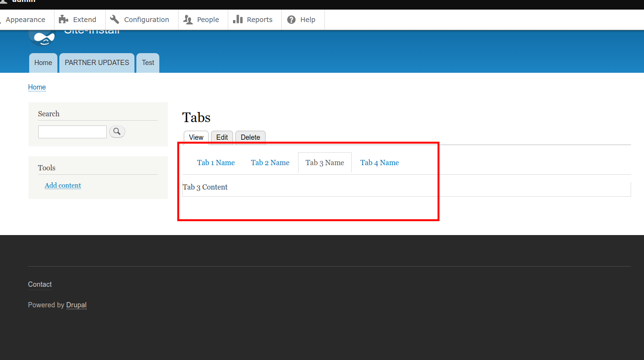Open the Add content link

63,185
